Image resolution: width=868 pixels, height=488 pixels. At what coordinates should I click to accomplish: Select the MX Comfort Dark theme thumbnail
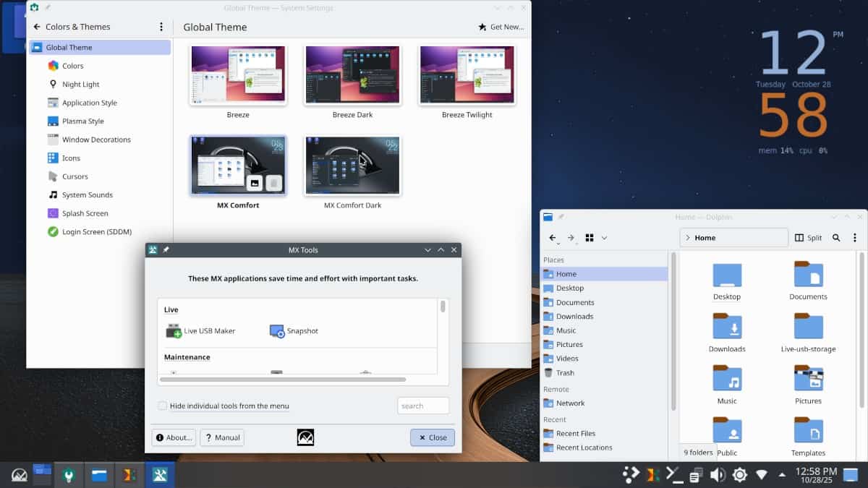pyautogui.click(x=353, y=166)
